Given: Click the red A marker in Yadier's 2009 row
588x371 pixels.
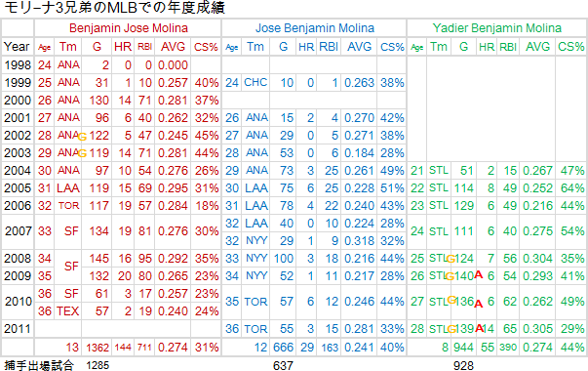Looking at the screenshot, I should [478, 274].
